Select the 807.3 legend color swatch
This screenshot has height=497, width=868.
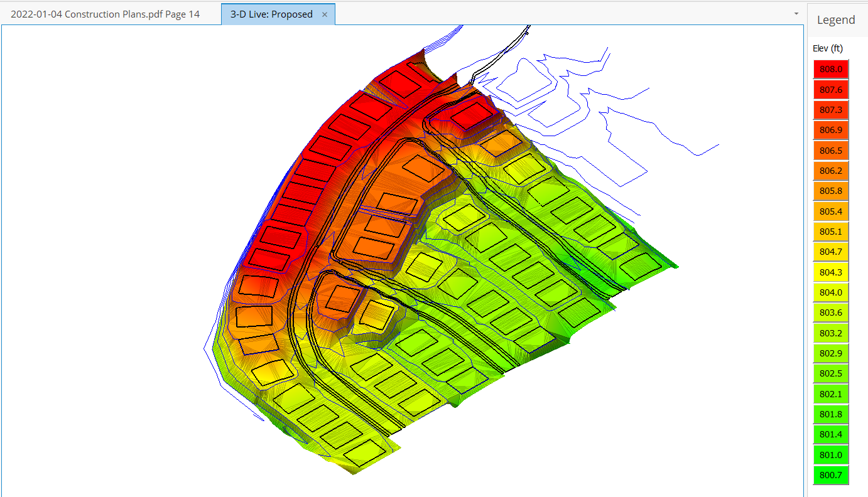830,110
